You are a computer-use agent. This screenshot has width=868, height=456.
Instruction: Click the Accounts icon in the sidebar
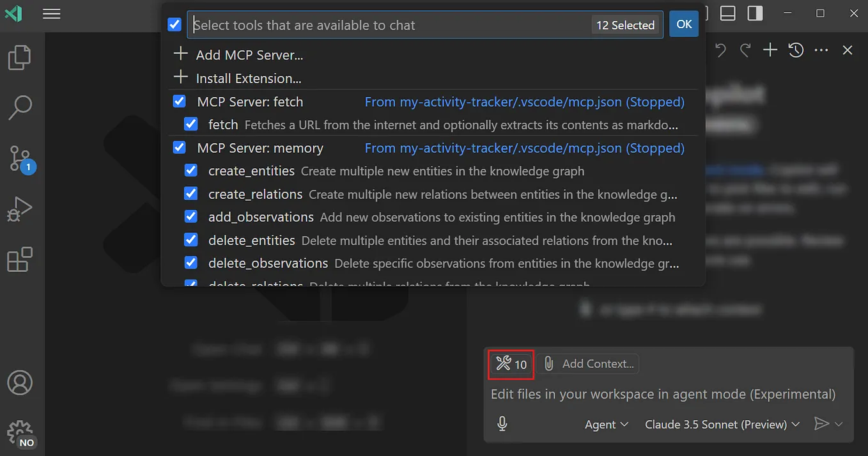tap(19, 383)
